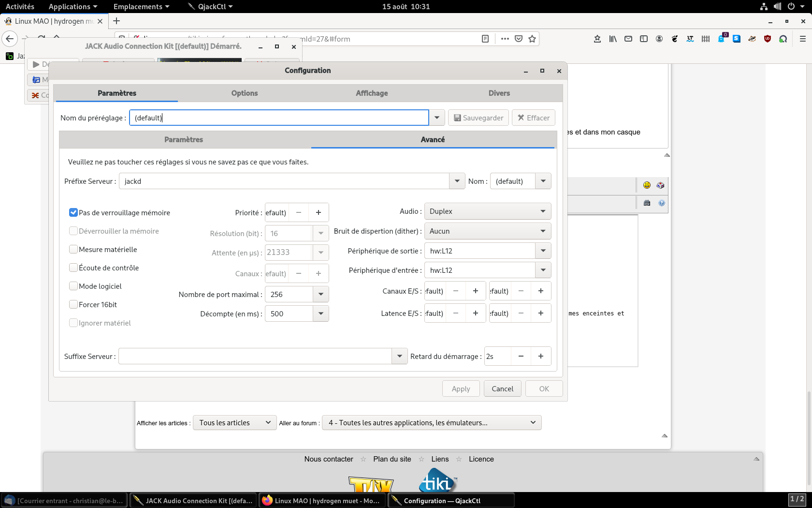Open Aller au forum dropdown

432,423
